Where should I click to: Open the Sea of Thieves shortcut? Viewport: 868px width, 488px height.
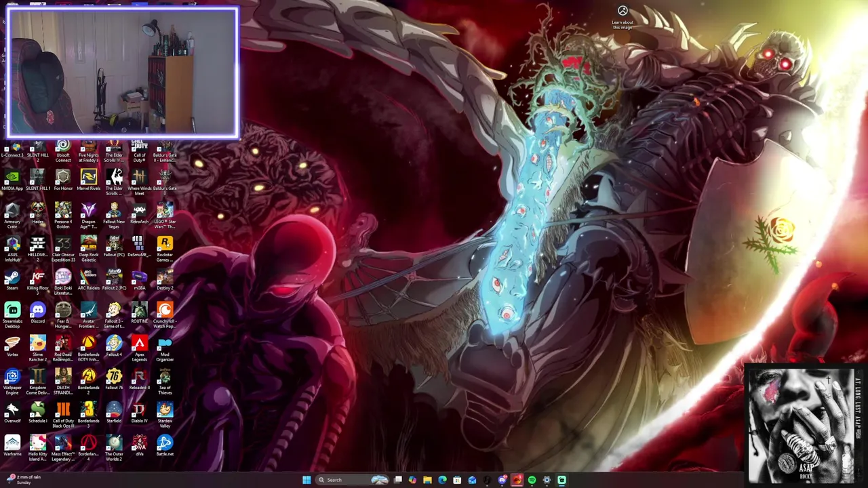click(x=165, y=382)
